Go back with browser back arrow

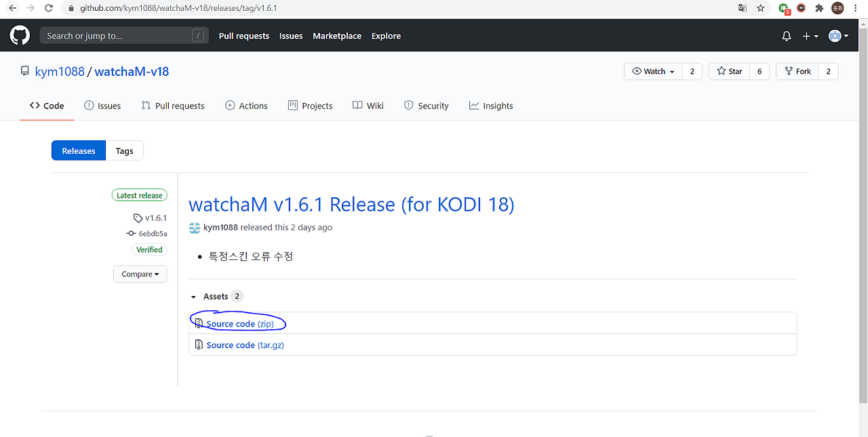click(12, 8)
